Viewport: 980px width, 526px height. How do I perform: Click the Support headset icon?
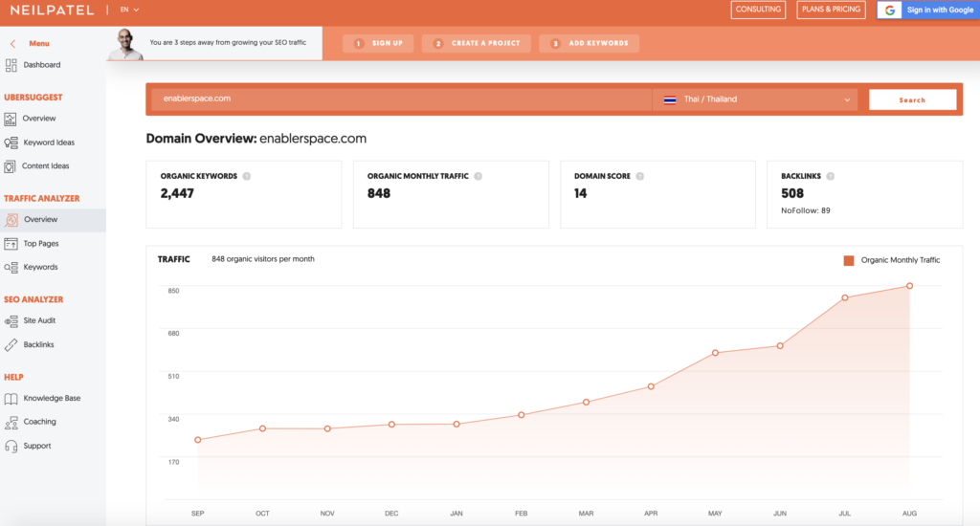click(11, 446)
